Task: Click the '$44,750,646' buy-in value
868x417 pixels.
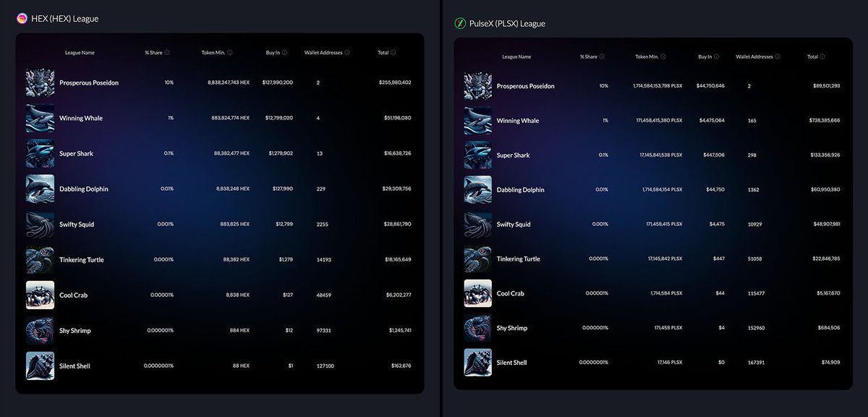Action: pyautogui.click(x=710, y=86)
